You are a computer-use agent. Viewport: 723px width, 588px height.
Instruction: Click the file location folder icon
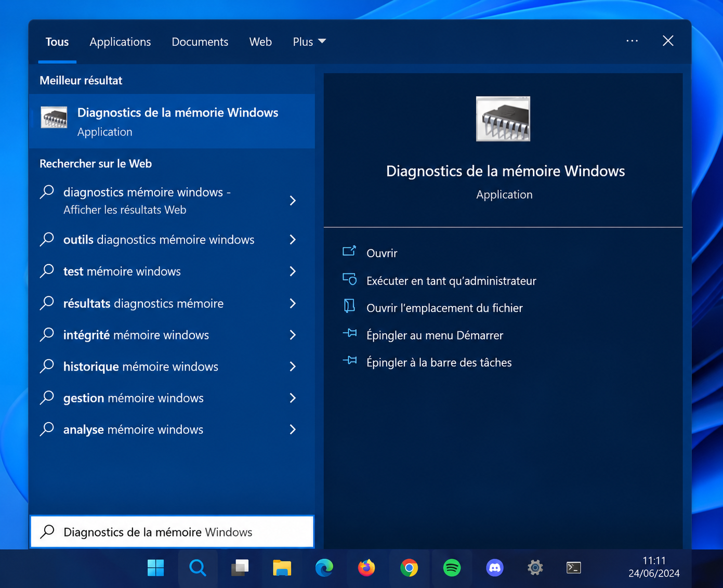click(x=349, y=306)
